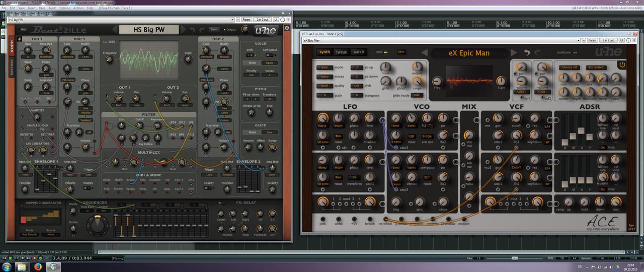Open BeatZille SYNTH side tab

[13, 47]
